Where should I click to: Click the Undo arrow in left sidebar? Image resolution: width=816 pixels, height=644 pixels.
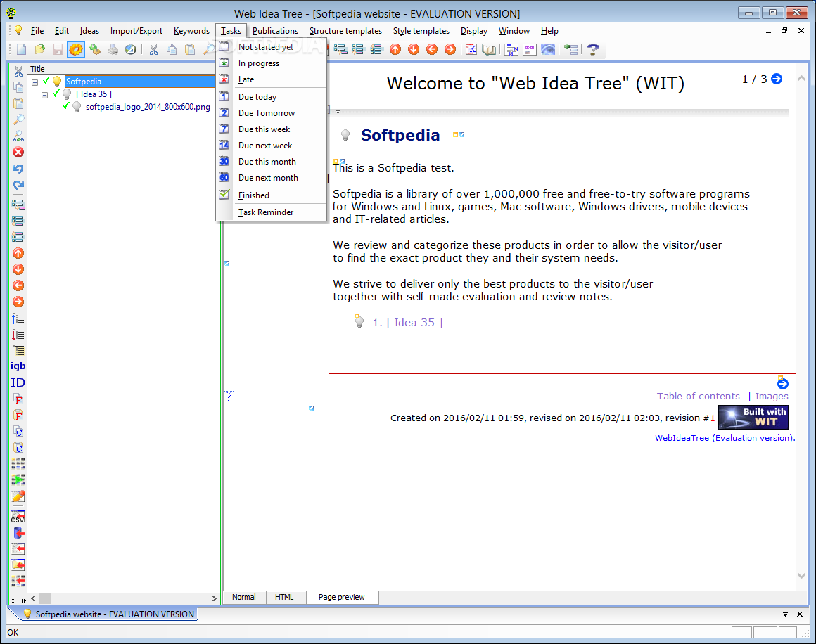[18, 169]
